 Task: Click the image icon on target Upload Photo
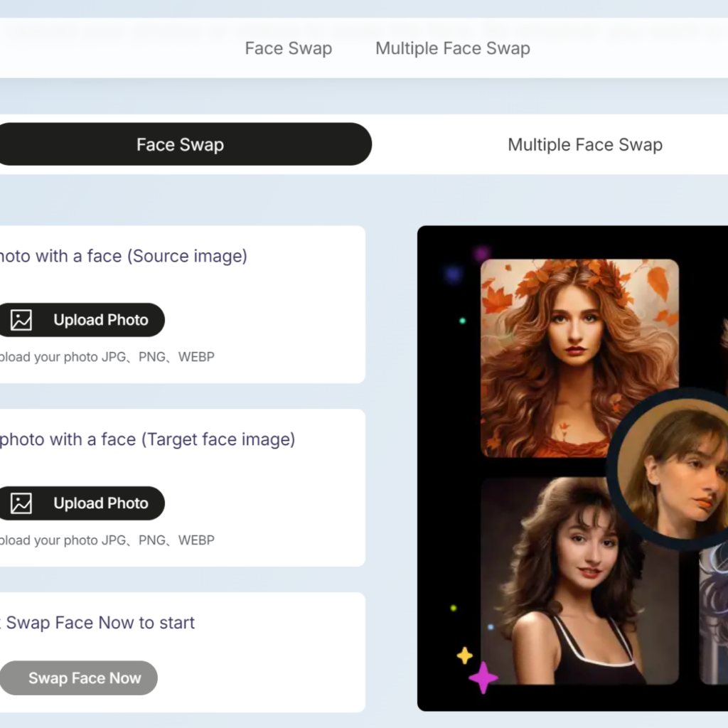pos(21,503)
